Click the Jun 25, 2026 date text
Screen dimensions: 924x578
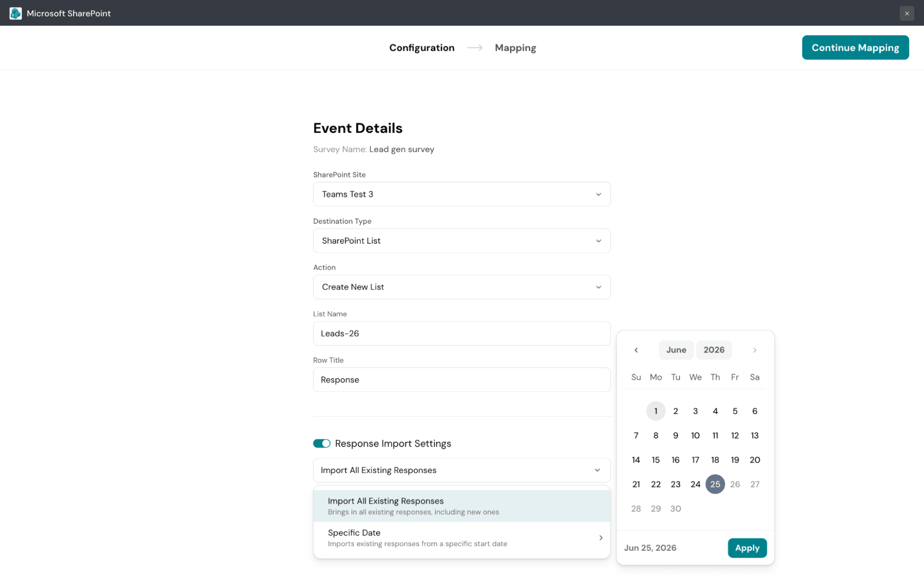point(650,548)
